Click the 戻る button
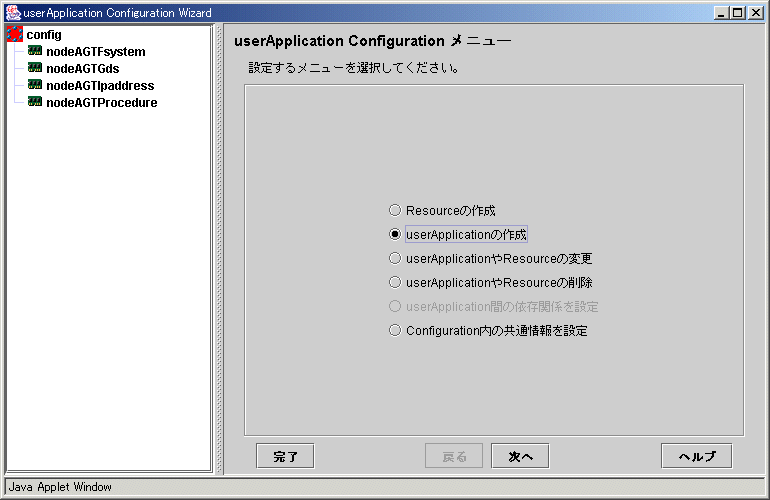 tap(454, 456)
